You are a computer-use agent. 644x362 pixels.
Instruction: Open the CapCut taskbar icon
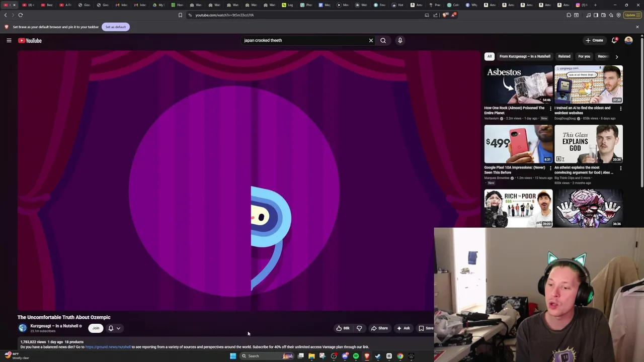389,356
